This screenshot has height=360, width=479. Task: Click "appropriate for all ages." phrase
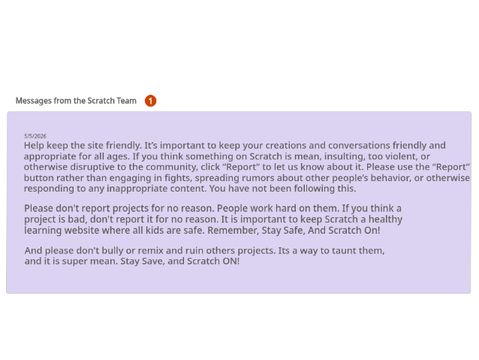[77, 156]
